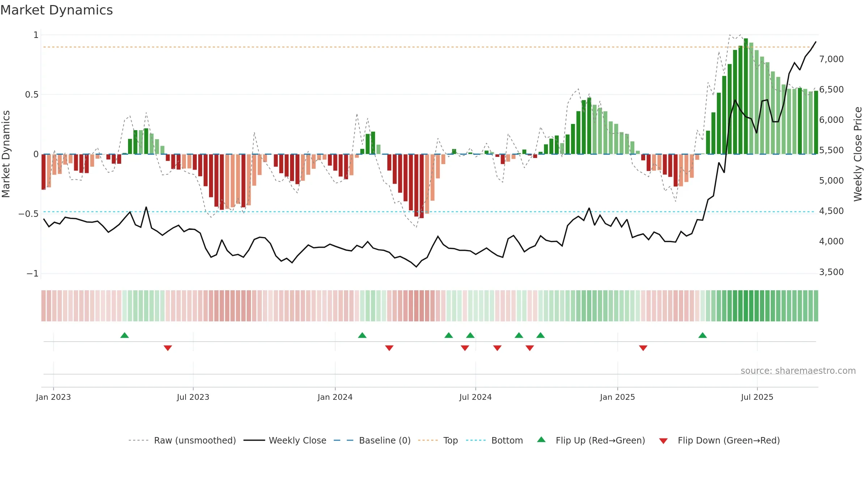Click the 5,000 price tick label
The image size is (868, 488).
click(831, 180)
